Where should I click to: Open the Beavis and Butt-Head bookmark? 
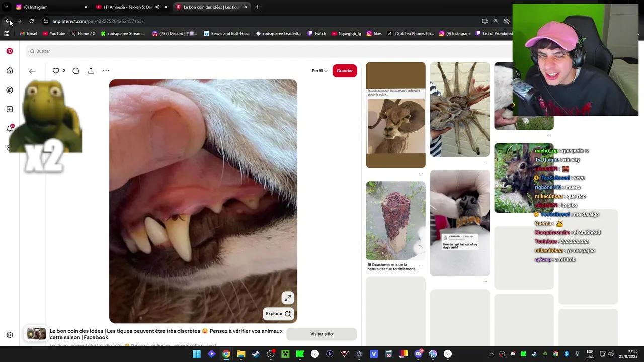(227, 34)
